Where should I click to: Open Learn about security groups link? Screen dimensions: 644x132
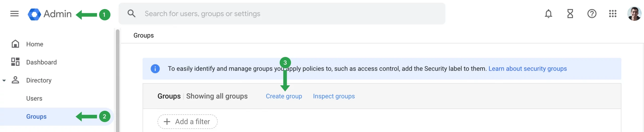527,69
